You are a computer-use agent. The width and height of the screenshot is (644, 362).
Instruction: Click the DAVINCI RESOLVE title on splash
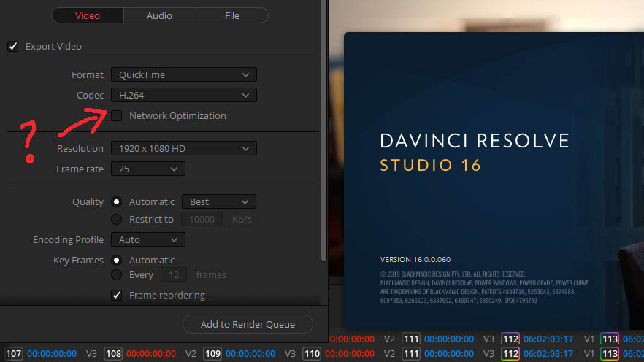pyautogui.click(x=475, y=141)
